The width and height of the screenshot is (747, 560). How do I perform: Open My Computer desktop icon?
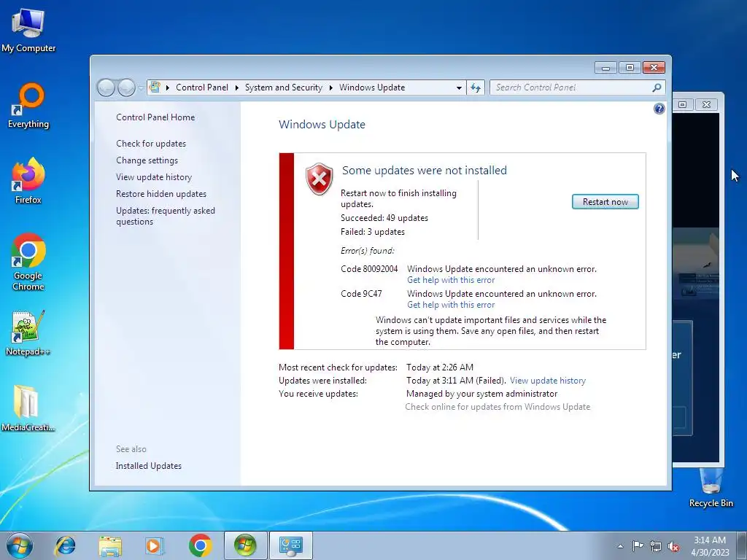point(28,30)
